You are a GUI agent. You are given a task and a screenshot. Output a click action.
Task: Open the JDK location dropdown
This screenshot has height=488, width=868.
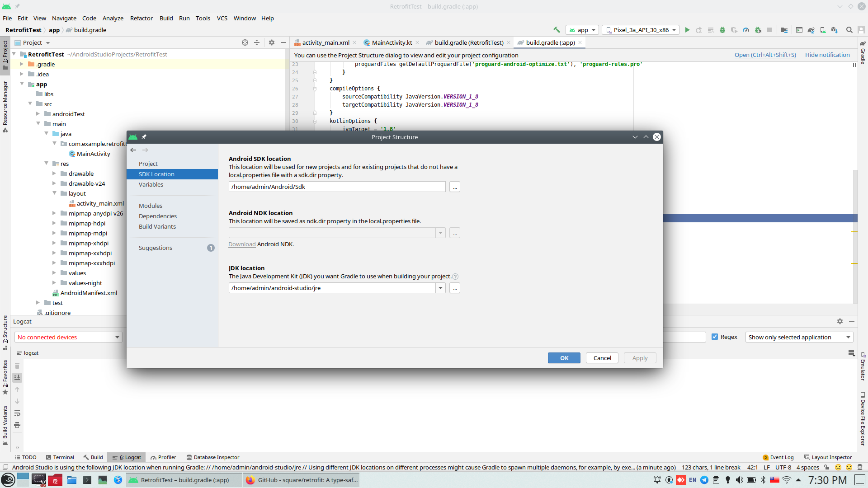pyautogui.click(x=440, y=288)
